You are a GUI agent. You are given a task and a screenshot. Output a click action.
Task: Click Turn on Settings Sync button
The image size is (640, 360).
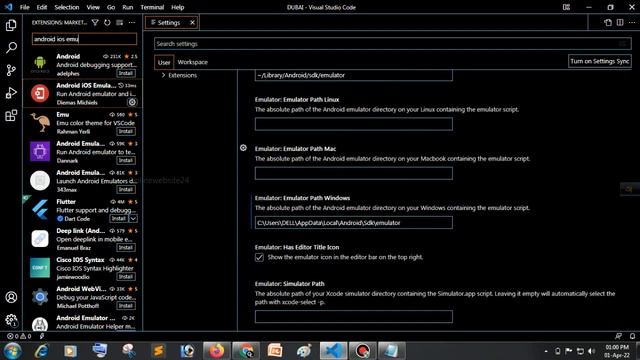600,61
